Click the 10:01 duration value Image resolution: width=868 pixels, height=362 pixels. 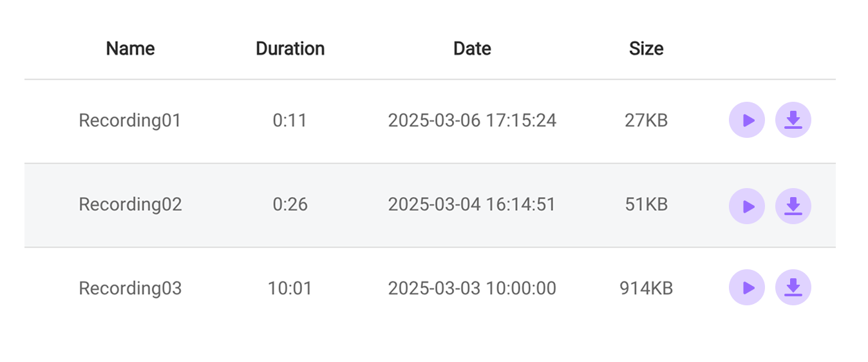point(290,288)
